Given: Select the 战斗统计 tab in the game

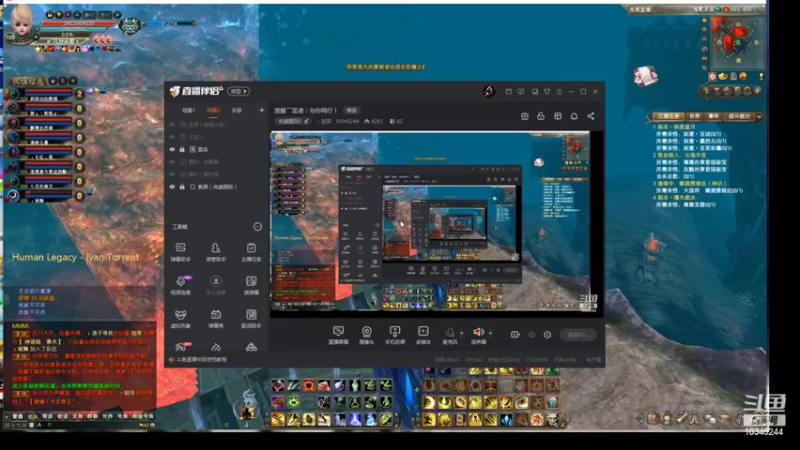Looking at the screenshot, I should [739, 116].
